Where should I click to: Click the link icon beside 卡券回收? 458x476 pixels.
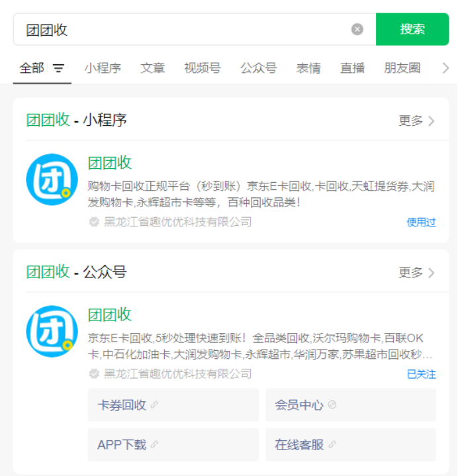154,405
